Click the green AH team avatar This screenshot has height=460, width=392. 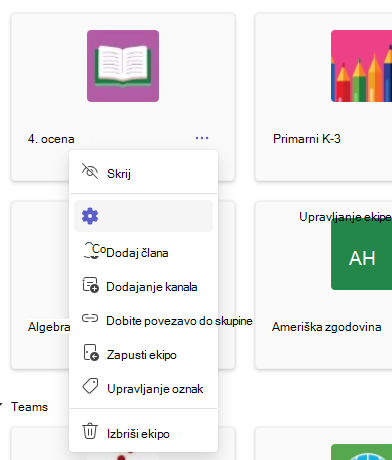click(361, 254)
